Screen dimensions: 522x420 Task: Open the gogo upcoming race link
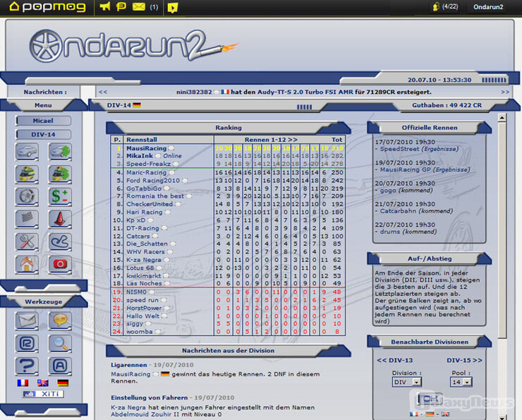point(388,190)
